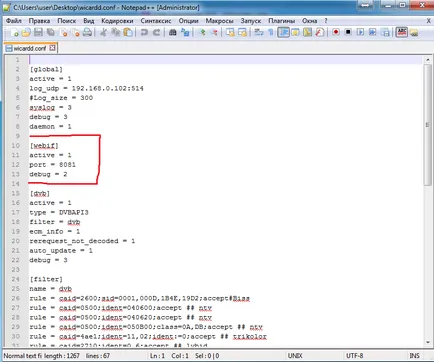Screen dimensions: 434x362
Task: Open Find with the binoculars icon
Action: click(172, 32)
